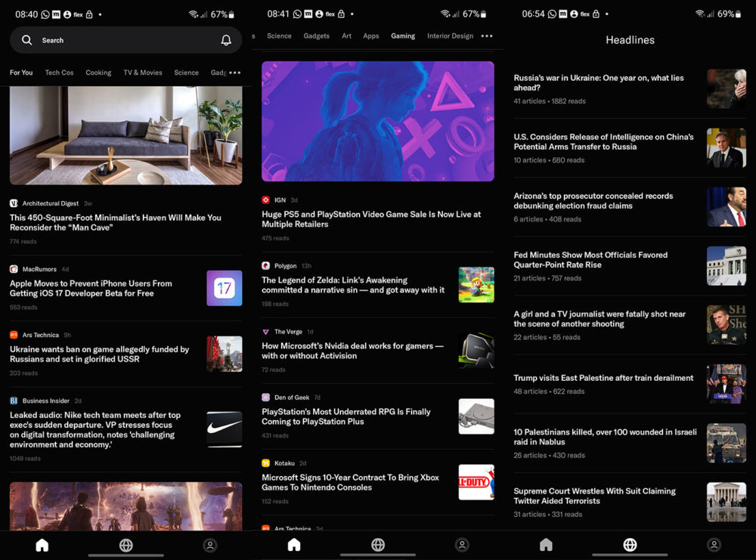Open Huge PS5 and PlayStation sale article

point(371,219)
